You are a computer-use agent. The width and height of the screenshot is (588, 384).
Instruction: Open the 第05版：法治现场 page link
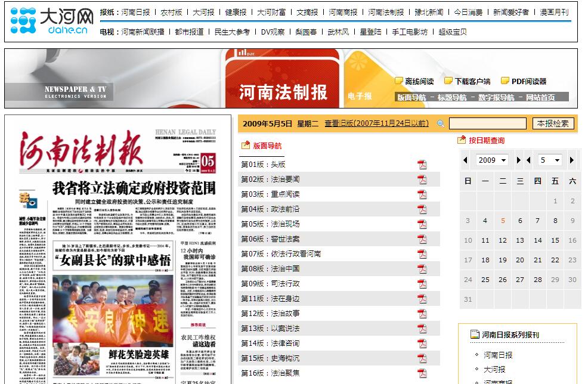click(x=270, y=224)
